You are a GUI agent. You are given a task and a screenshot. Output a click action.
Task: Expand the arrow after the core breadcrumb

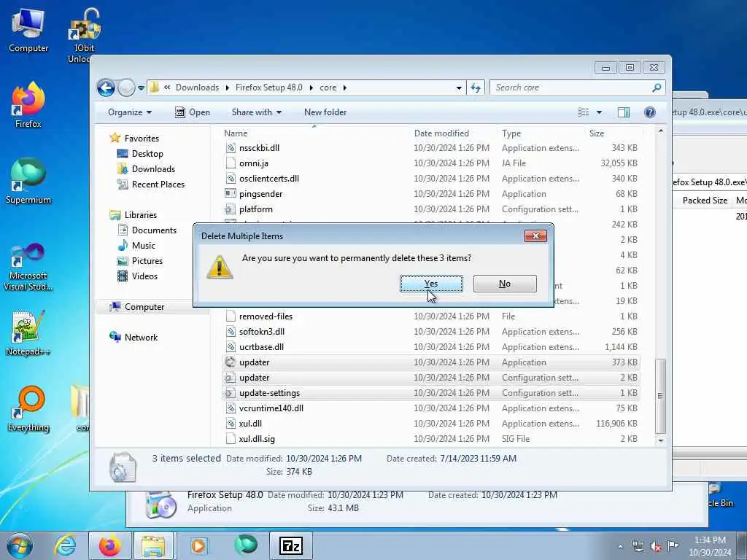pyautogui.click(x=345, y=87)
